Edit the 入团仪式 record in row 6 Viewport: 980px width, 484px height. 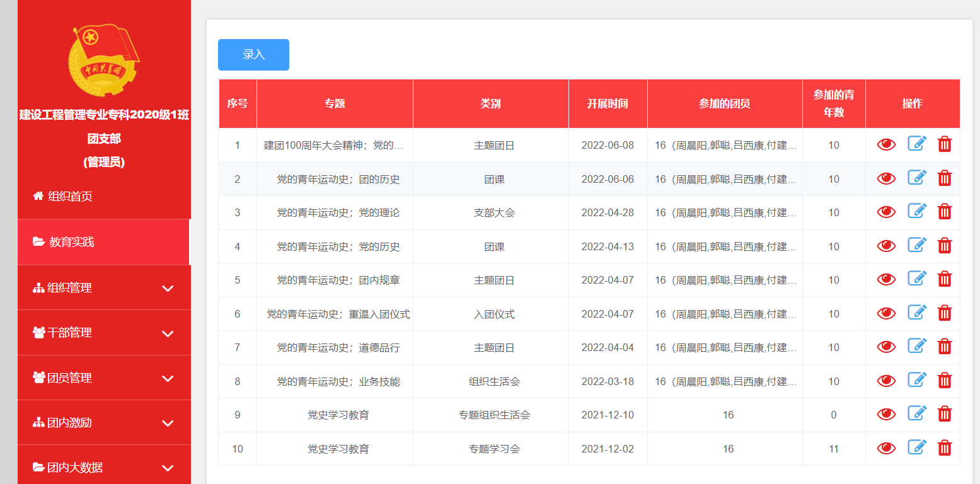(x=916, y=313)
